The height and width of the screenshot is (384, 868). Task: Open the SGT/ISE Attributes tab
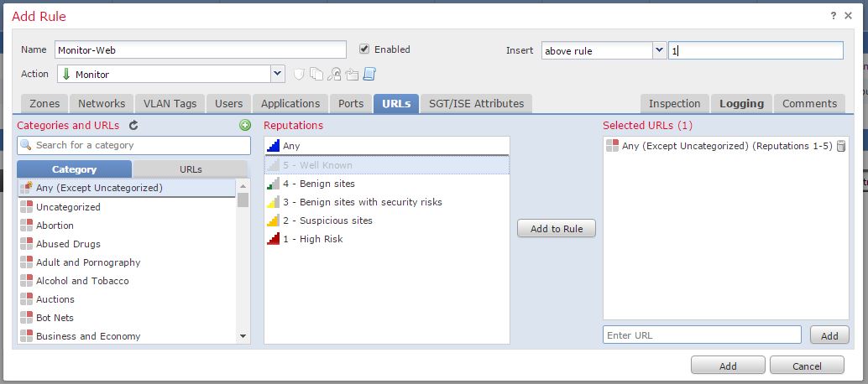pos(476,104)
